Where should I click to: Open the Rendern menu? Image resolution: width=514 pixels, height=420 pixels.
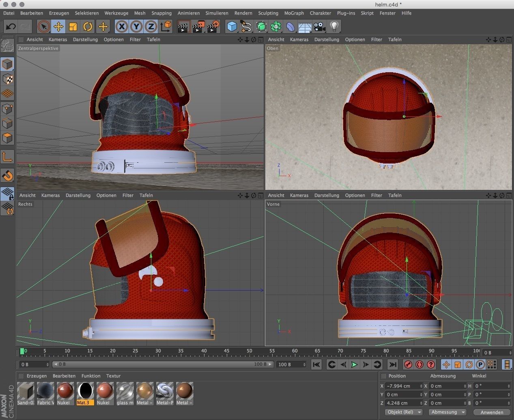243,13
